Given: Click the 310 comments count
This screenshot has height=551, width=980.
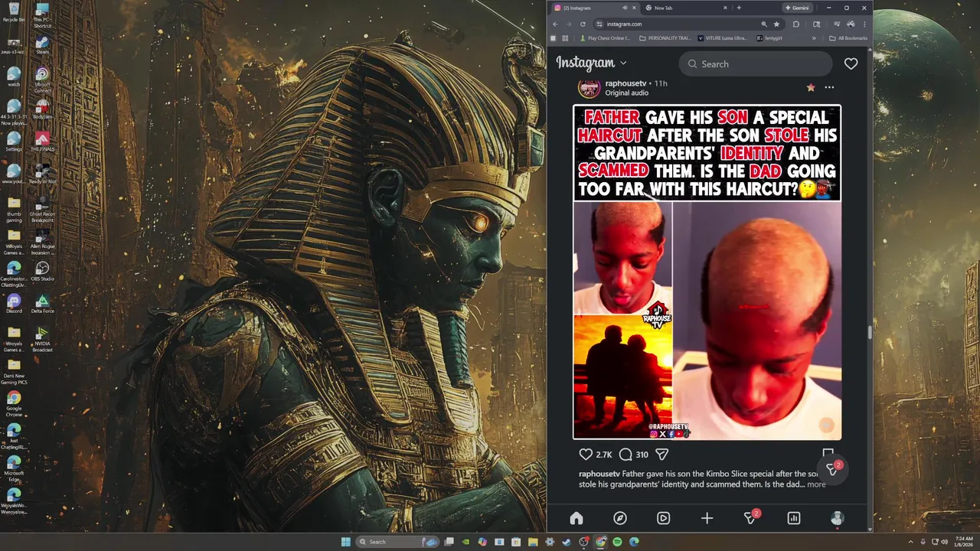Looking at the screenshot, I should coord(642,455).
